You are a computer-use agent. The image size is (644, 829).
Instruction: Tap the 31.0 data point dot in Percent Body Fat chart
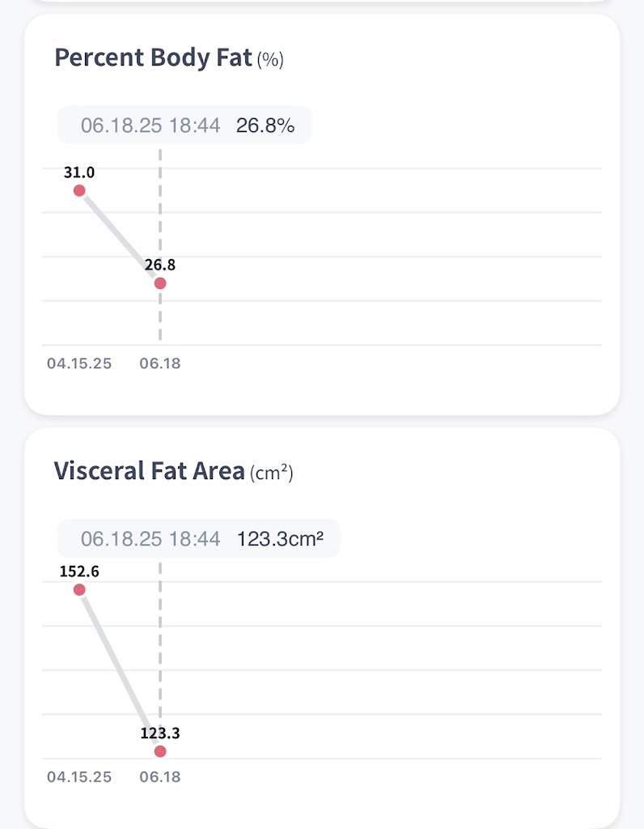(x=79, y=190)
